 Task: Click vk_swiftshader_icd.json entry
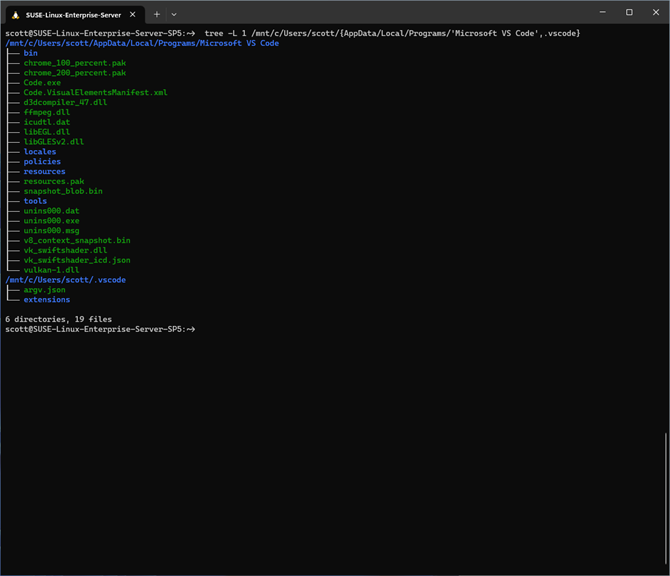pyautogui.click(x=77, y=260)
